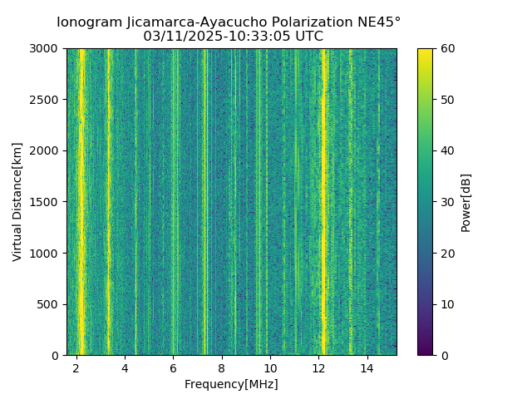Click the 1500 tick label on the y-axis

[43, 202]
